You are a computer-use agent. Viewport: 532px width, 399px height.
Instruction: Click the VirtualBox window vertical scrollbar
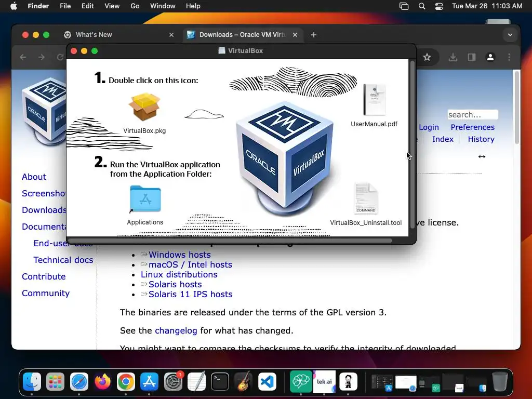coord(413,144)
